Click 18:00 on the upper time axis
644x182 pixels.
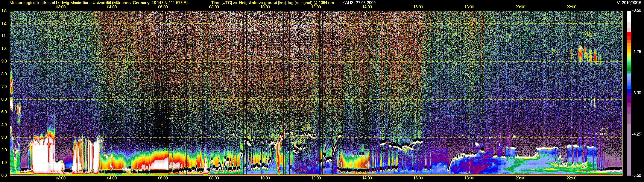pos(469,7)
